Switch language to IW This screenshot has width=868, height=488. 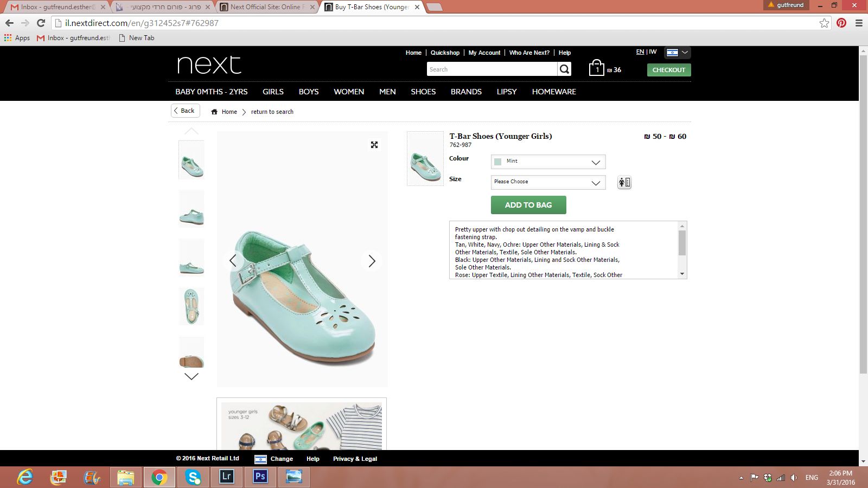coord(653,52)
